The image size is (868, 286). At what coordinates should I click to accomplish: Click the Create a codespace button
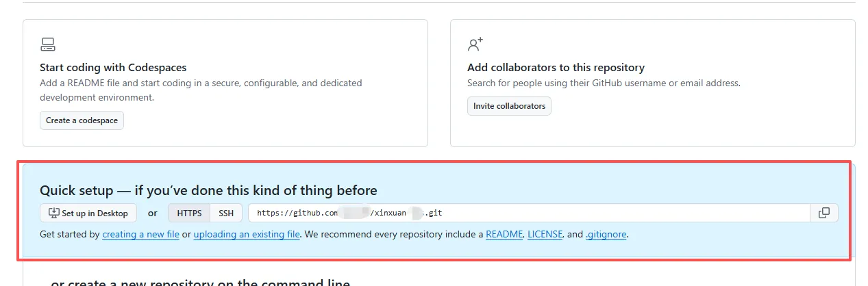tap(82, 120)
